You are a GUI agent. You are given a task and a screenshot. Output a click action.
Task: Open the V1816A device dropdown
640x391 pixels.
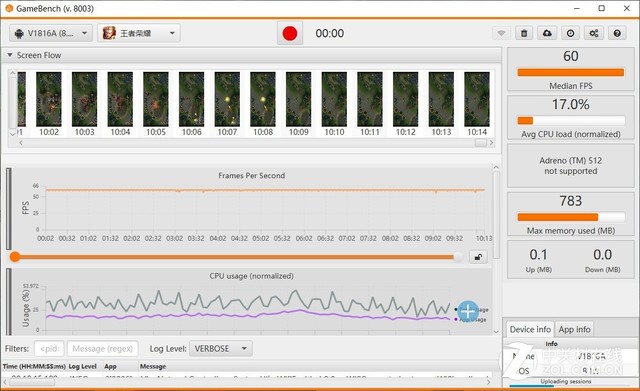51,33
